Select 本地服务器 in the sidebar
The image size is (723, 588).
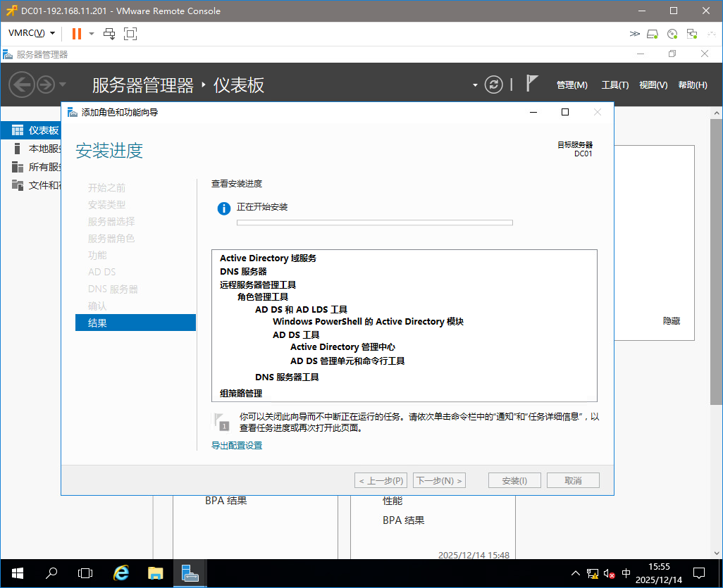pos(31,149)
